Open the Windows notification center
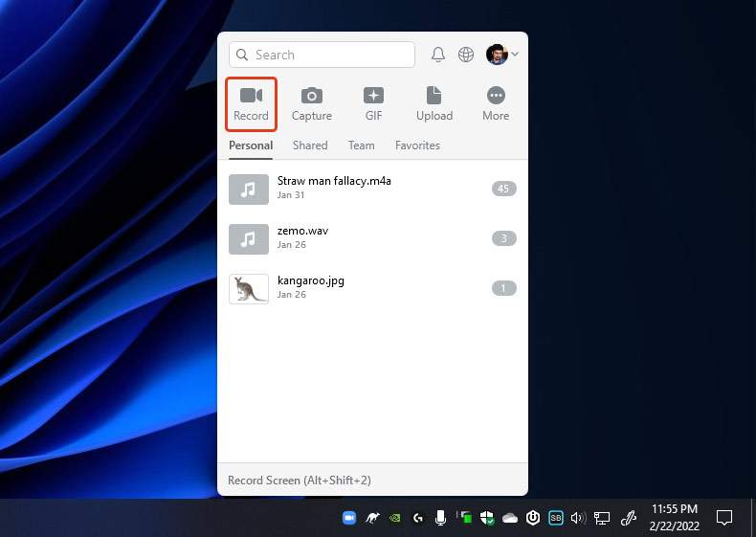Image resolution: width=756 pixels, height=537 pixels. [x=724, y=518]
